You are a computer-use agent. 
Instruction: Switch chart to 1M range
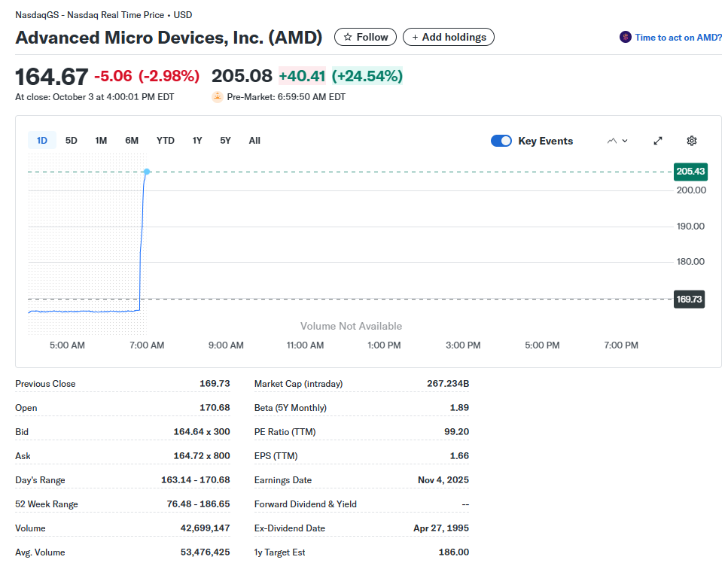click(101, 141)
